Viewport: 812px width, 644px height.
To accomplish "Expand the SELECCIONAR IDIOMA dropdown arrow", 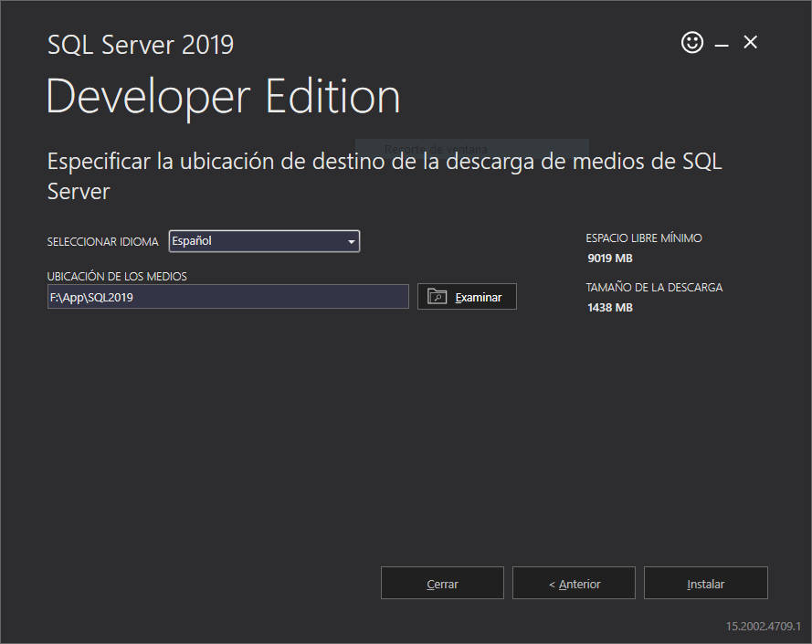I will coord(351,240).
